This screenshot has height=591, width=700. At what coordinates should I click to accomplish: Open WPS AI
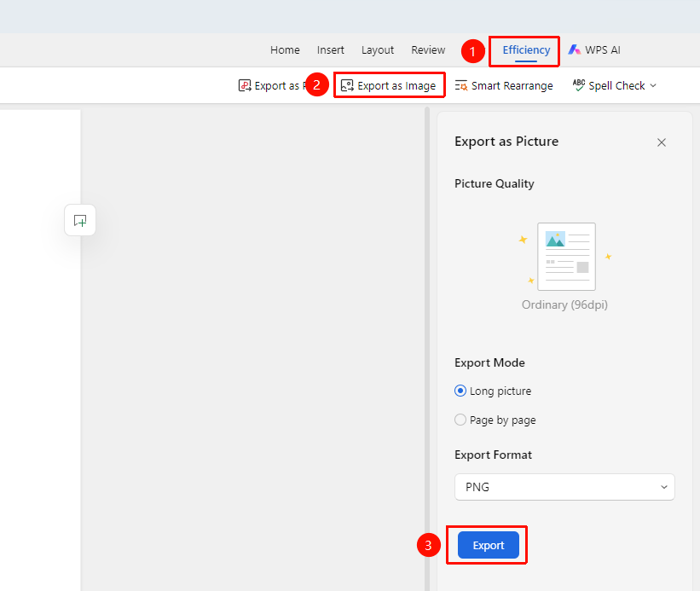tap(594, 50)
